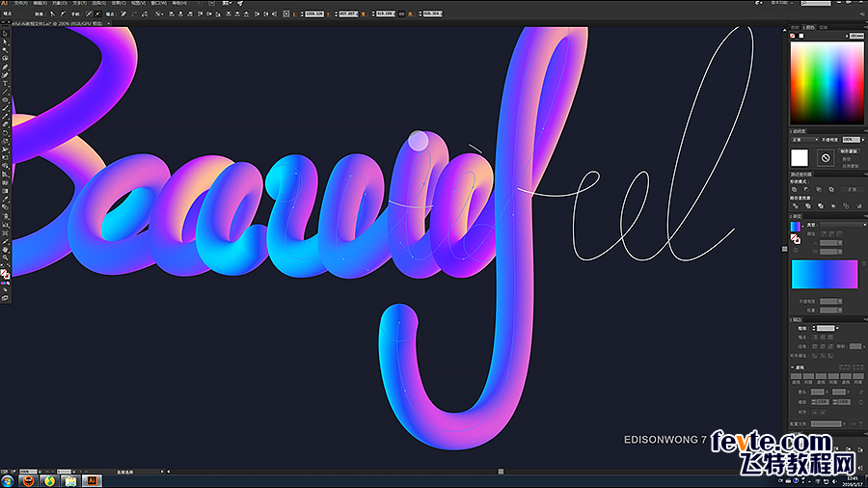Click the Unite icon in Pathfinder panel

[795, 189]
